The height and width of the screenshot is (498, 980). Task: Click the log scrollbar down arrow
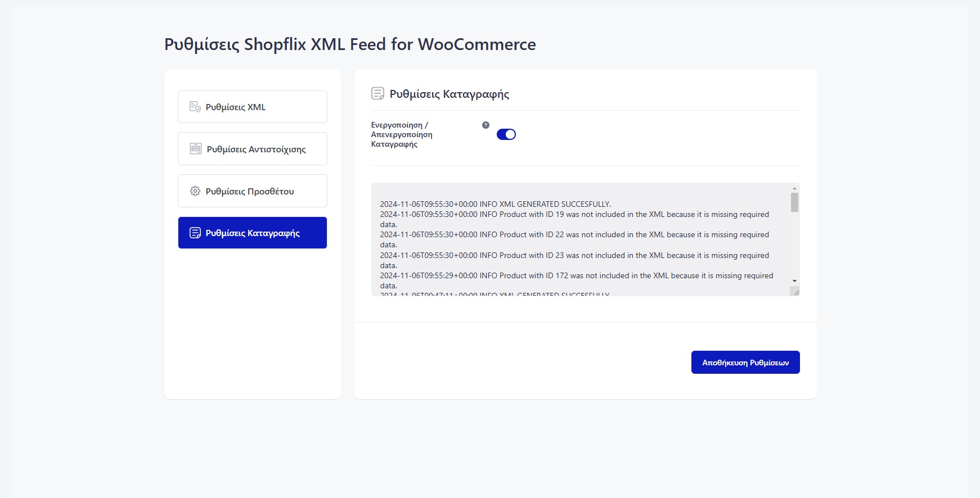[794, 280]
